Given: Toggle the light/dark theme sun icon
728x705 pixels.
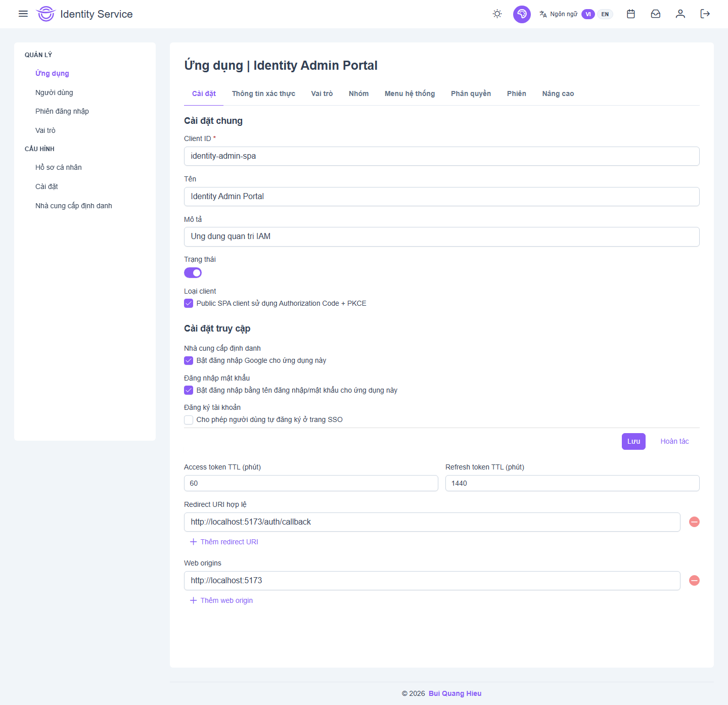Looking at the screenshot, I should click(497, 14).
